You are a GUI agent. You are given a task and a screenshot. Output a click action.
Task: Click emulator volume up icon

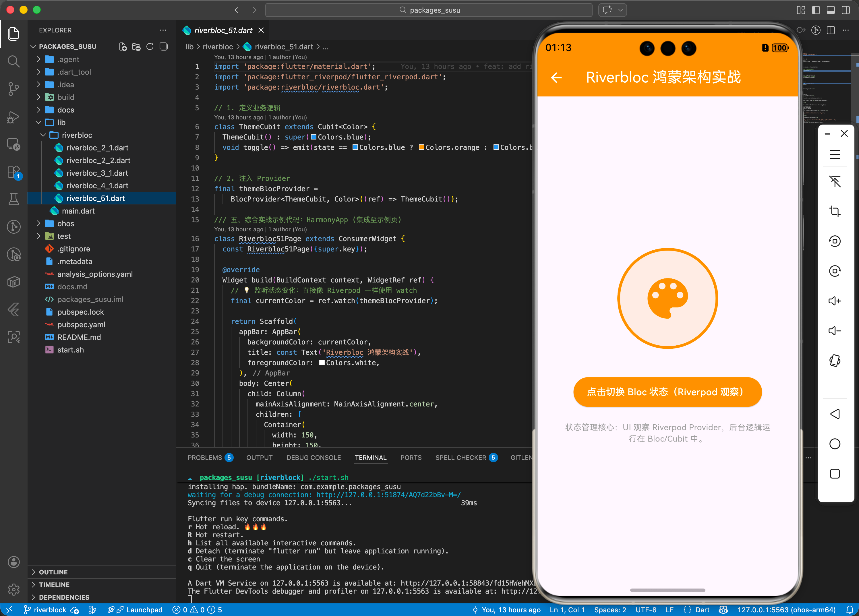(x=834, y=301)
